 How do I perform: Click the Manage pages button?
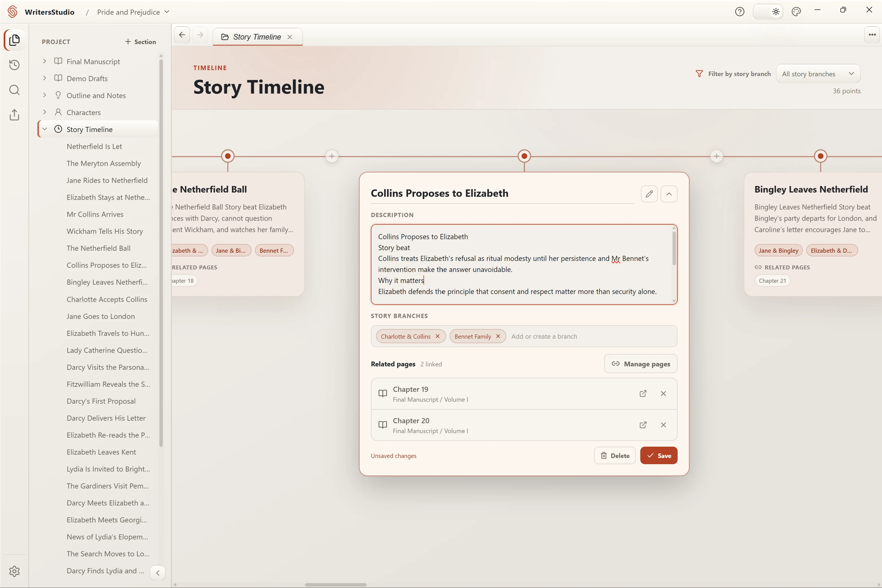coord(641,364)
